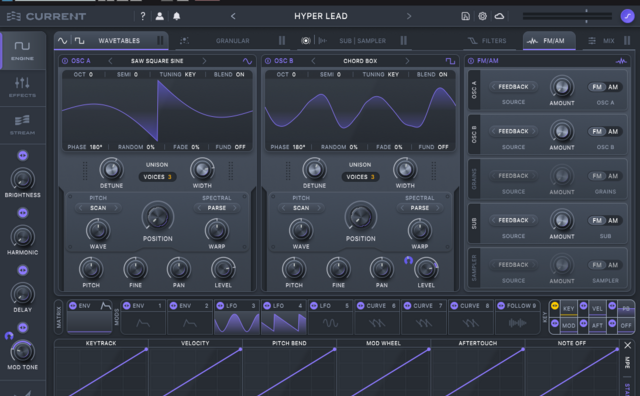Image resolution: width=640 pixels, height=396 pixels.
Task: Select next OSC B wavetable after Chord Box
Action: pos(407,61)
